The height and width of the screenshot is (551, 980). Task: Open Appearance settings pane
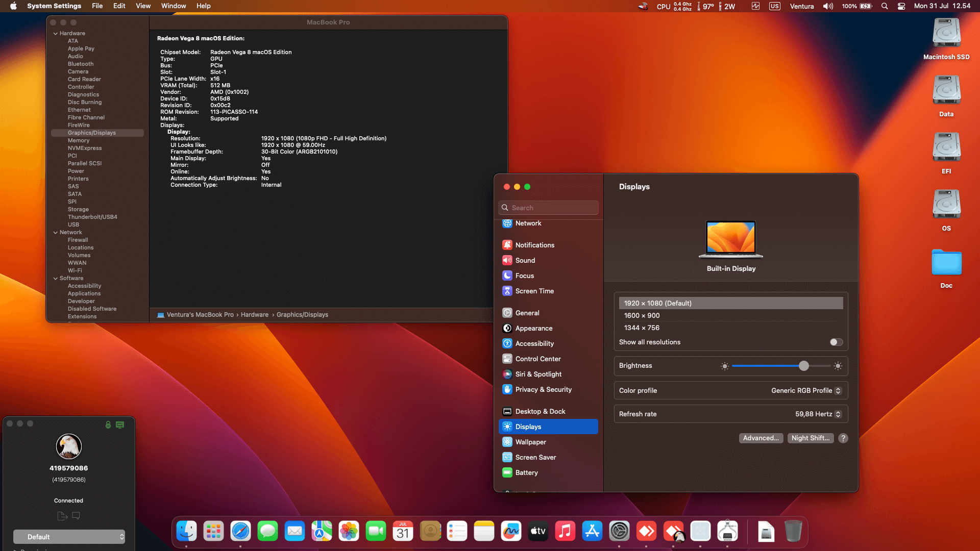548,328
